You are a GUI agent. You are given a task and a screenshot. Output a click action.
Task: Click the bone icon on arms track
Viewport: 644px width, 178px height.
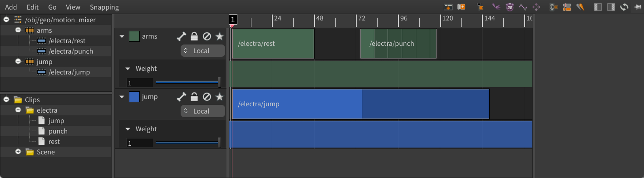coord(182,36)
